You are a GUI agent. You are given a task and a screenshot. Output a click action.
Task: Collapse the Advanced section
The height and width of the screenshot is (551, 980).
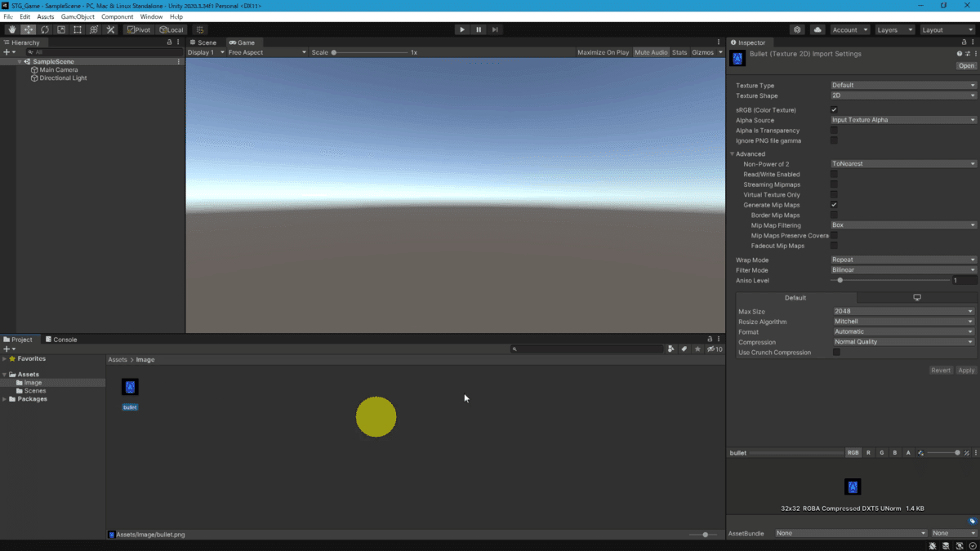click(733, 153)
